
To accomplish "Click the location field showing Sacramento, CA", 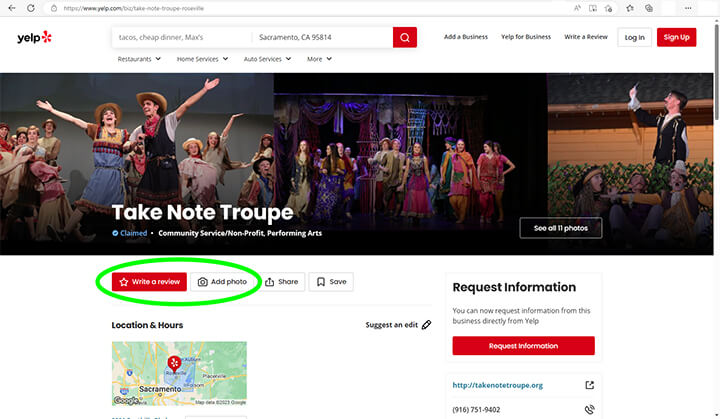I will (x=322, y=37).
